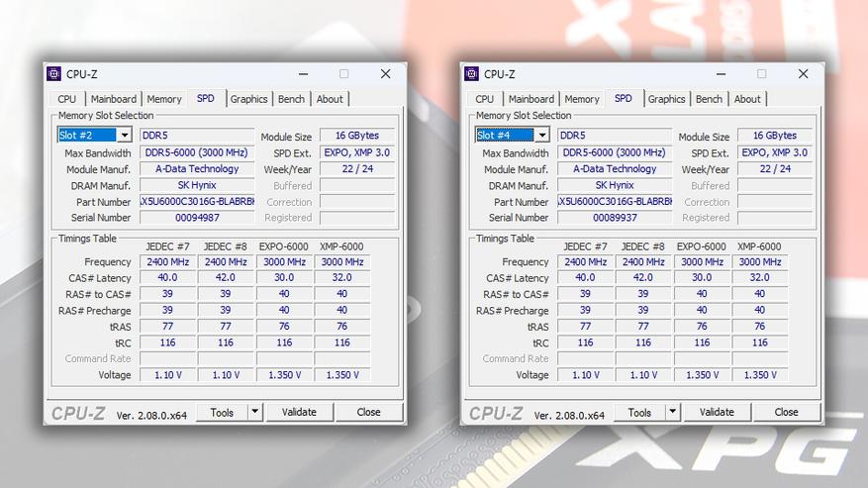This screenshot has width=868, height=488.
Task: Click Part Number field in Slot #2 window
Action: click(197, 202)
